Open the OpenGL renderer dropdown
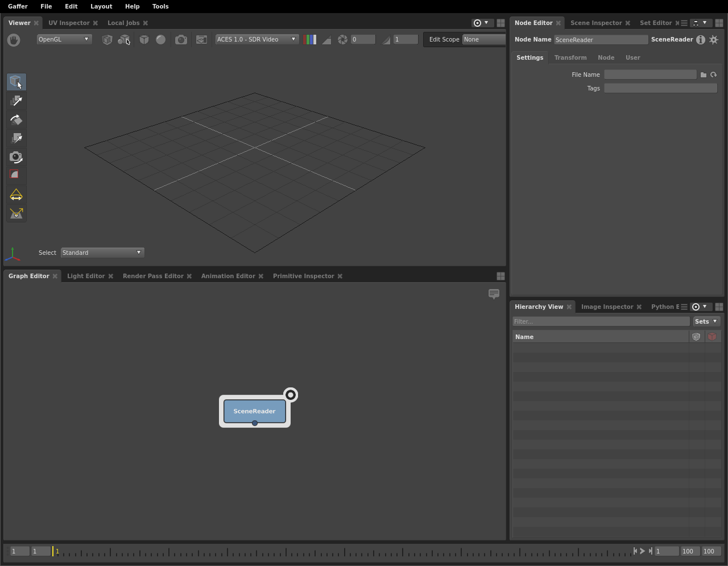 point(64,40)
